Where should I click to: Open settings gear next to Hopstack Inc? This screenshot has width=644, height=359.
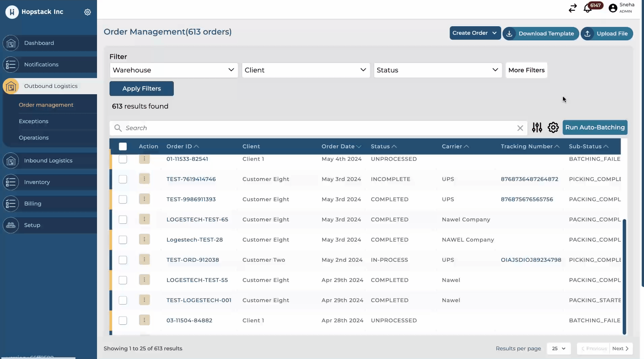[88, 12]
